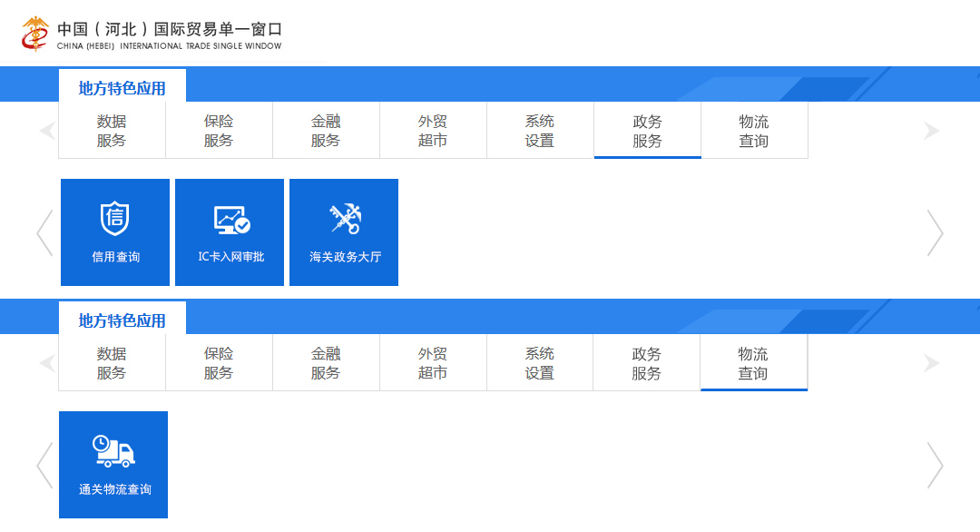Viewport: 980px width, 532px height.
Task: Click right chevron in the 海关政务大厅 tile row
Action: click(935, 232)
